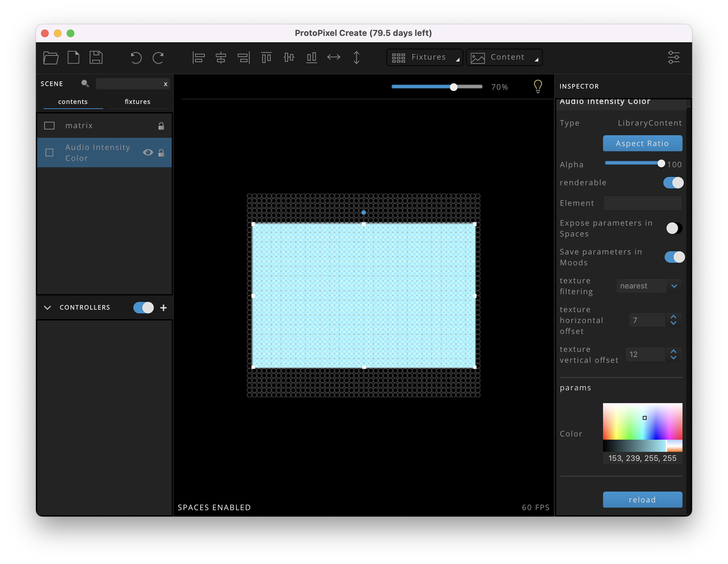Click the SPACES ENABLED status text
This screenshot has width=728, height=564.
coord(214,507)
